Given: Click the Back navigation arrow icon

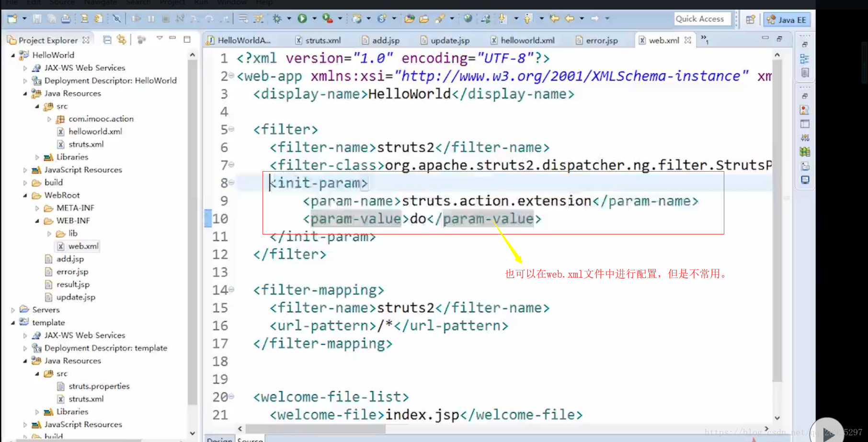Looking at the screenshot, I should pos(570,19).
